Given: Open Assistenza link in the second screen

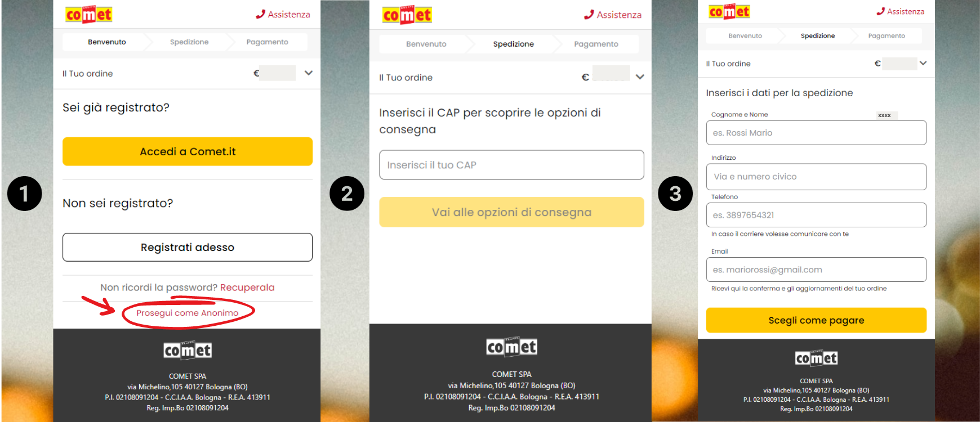Looking at the screenshot, I should coord(613,15).
